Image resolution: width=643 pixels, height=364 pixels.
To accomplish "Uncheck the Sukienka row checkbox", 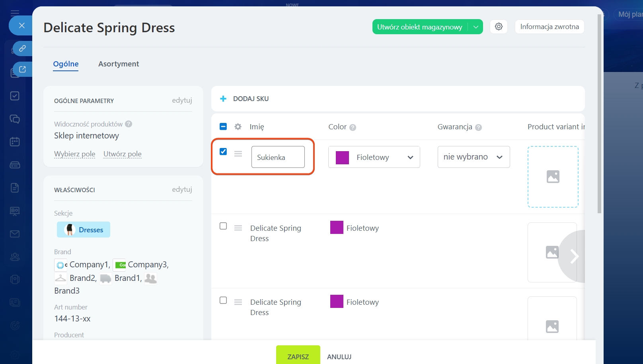I will [x=223, y=152].
